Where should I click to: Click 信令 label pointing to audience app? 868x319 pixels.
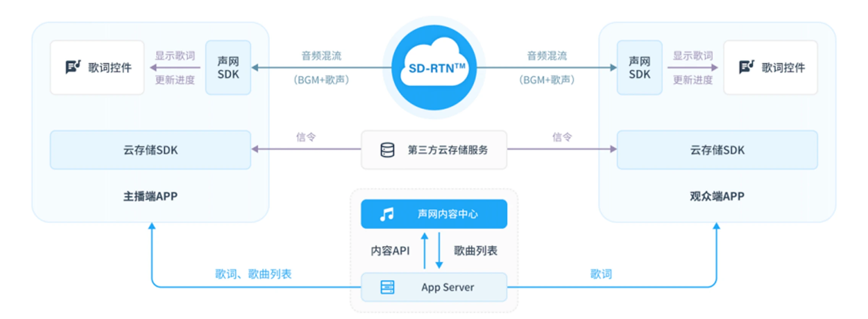pyautogui.click(x=562, y=137)
